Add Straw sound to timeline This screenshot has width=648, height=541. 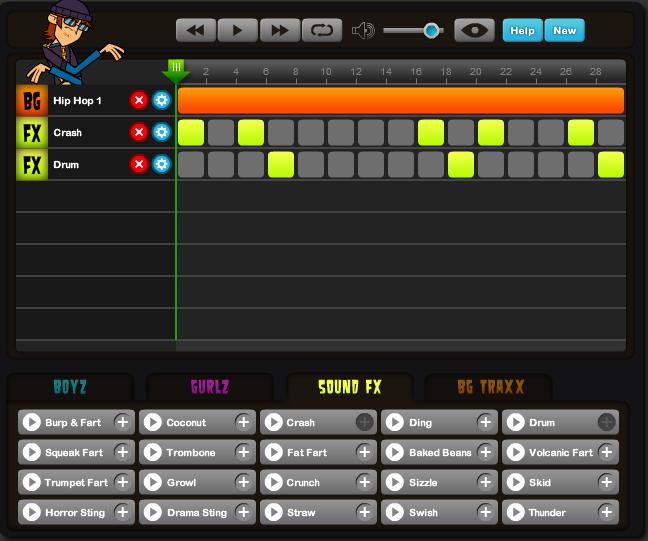point(364,512)
